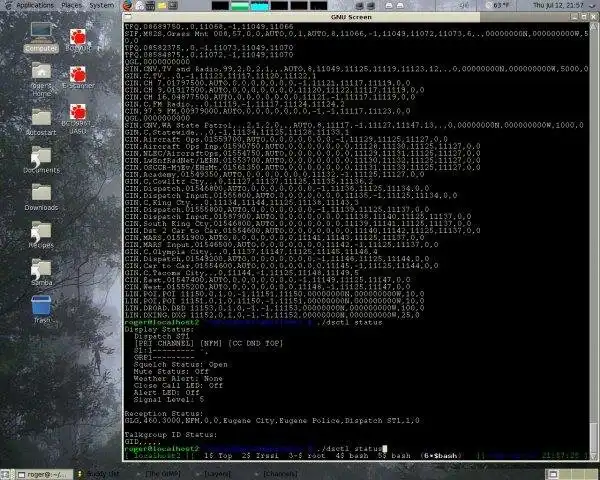This screenshot has width=600, height=480.
Task: Click the 'Squelch Status: Open' line
Action: [180, 364]
